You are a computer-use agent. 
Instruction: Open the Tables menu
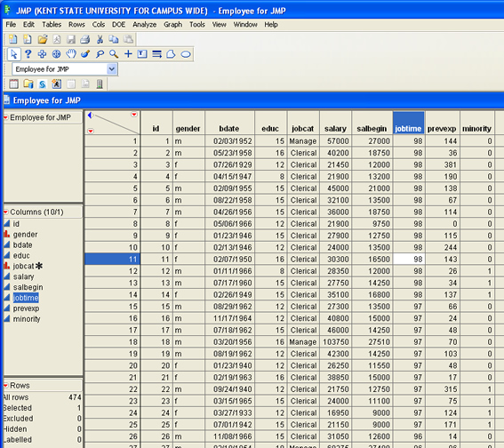[x=52, y=24]
